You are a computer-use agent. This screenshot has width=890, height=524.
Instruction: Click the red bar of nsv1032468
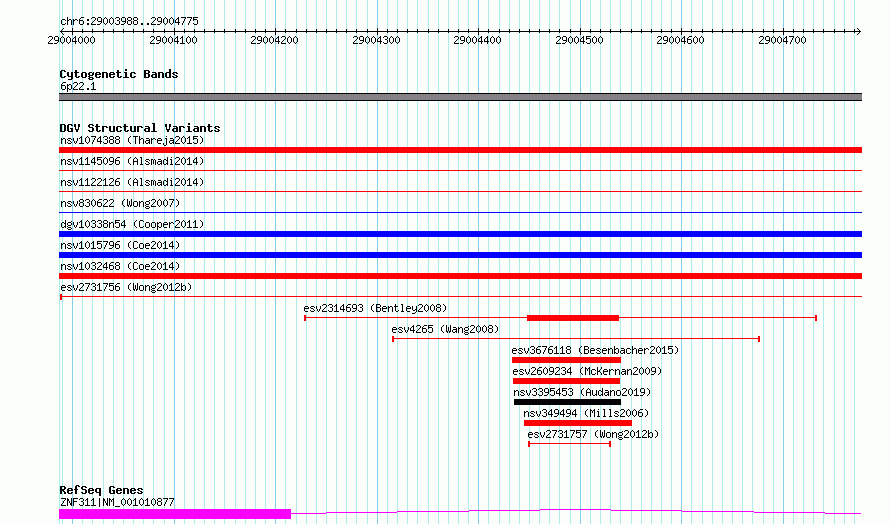pyautogui.click(x=460, y=276)
